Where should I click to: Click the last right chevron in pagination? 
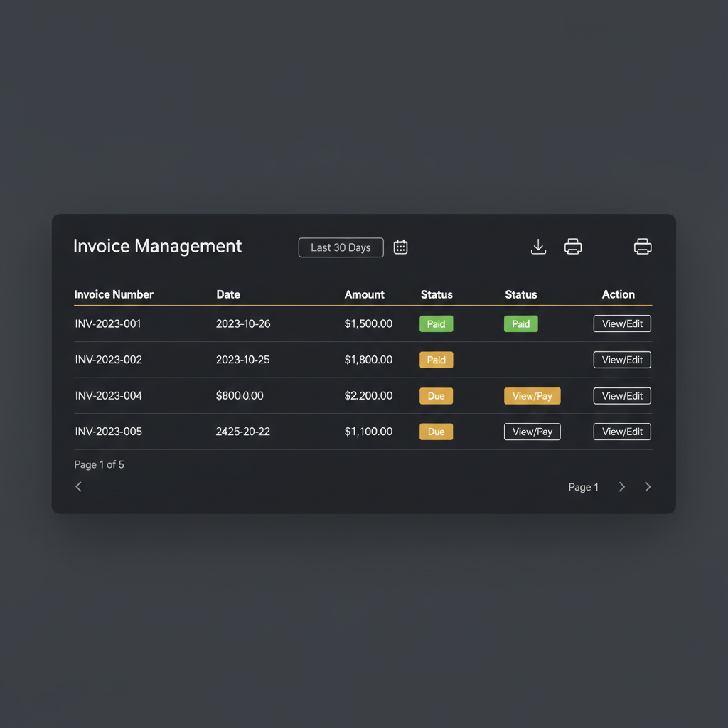pyautogui.click(x=648, y=486)
